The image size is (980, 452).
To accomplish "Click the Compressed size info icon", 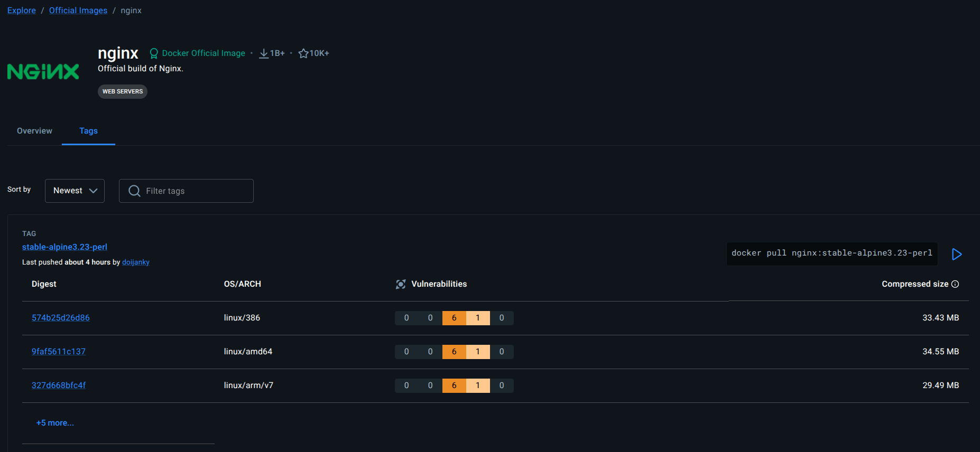I will [955, 284].
